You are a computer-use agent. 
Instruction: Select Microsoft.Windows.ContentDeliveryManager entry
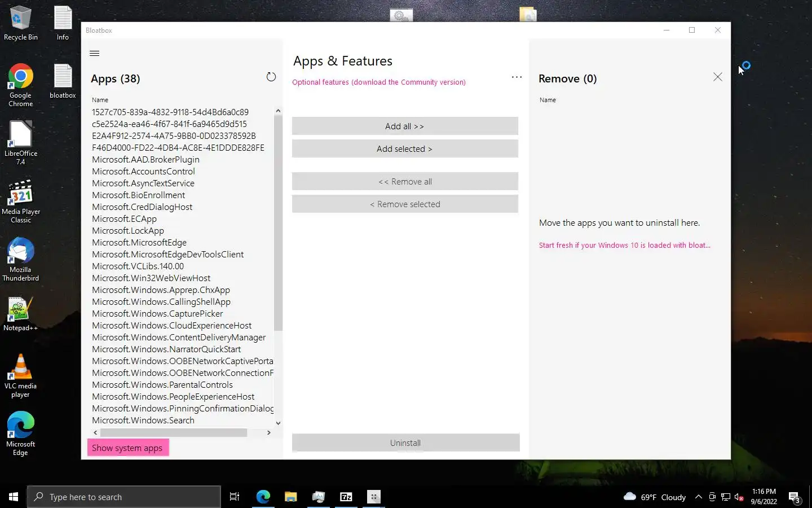179,337
